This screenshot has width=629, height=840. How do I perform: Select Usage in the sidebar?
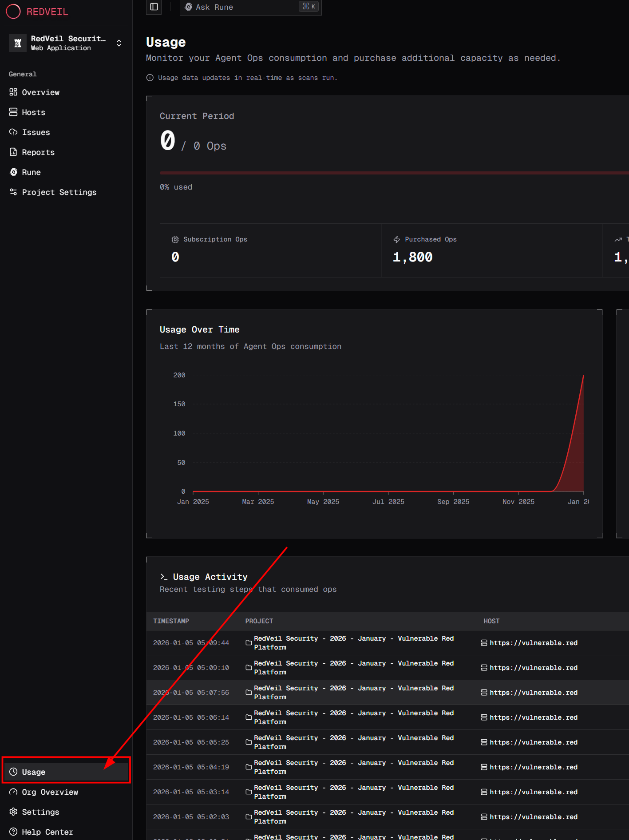[x=34, y=772]
